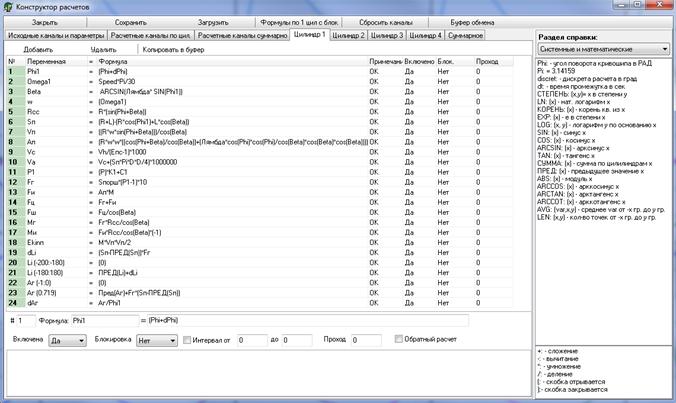Click the app icon in the title bar
The image size is (676, 403).
pos(8,6)
